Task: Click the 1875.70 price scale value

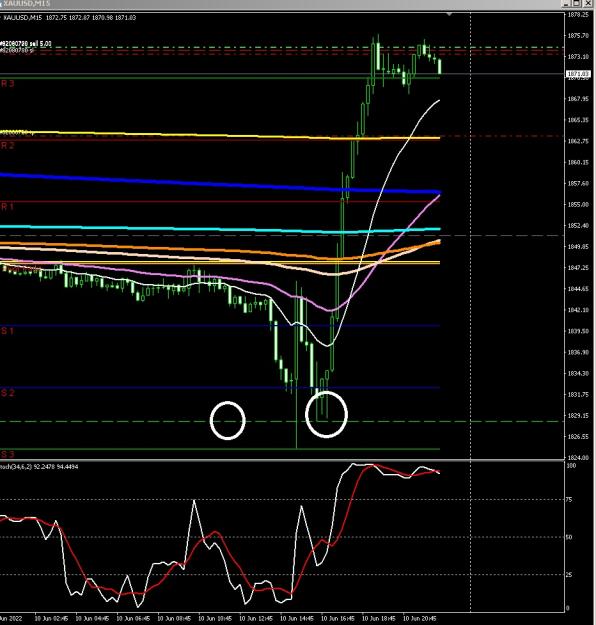Action: 578,36
